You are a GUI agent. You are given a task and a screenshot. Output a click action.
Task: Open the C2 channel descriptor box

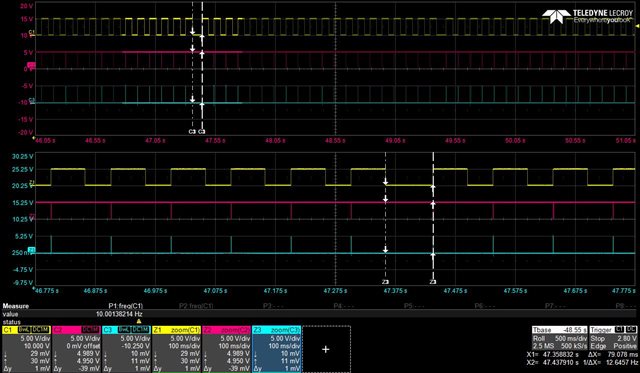tap(76, 349)
